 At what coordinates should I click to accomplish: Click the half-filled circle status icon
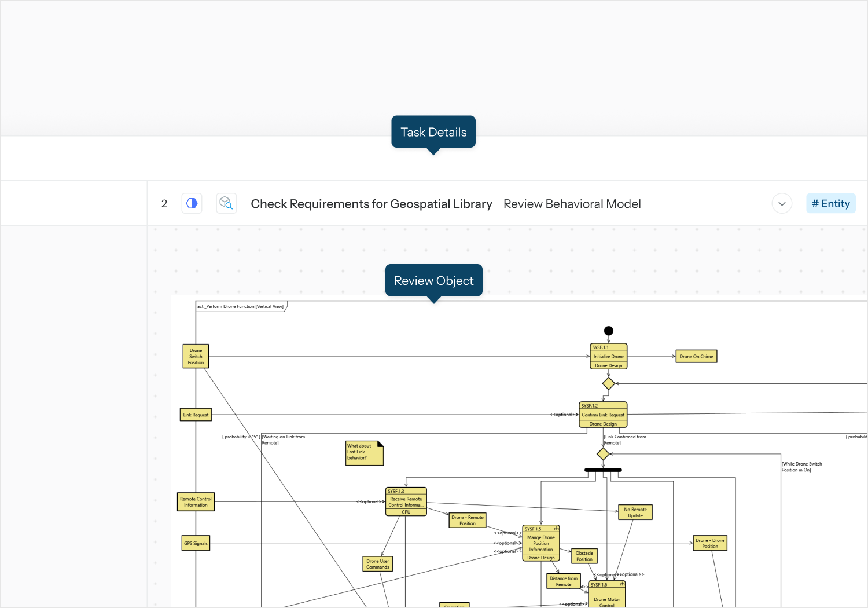click(x=192, y=203)
